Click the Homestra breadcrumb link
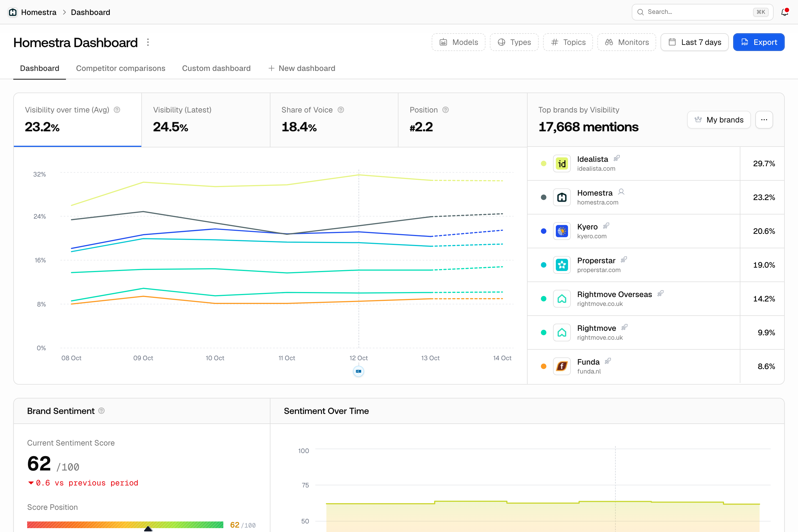The width and height of the screenshot is (798, 532). click(x=39, y=12)
